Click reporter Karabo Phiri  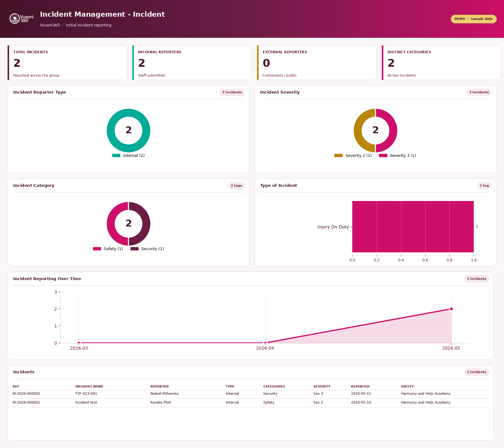[161, 402]
